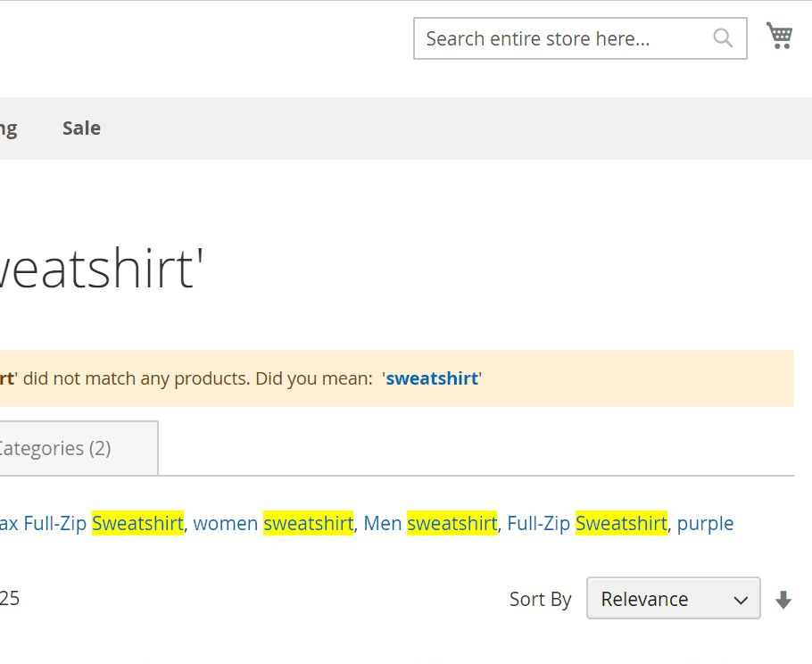This screenshot has height=664, width=812.
Task: Open the Full-Zip Sweatshirt term before 'purple'
Action: [x=586, y=523]
